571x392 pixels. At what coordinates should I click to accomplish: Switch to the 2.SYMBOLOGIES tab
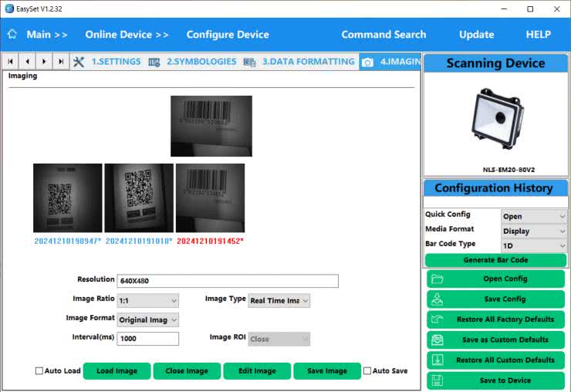coord(192,62)
